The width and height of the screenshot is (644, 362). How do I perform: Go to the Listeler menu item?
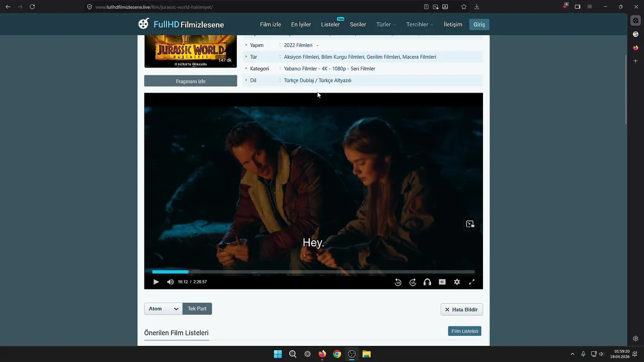(331, 25)
